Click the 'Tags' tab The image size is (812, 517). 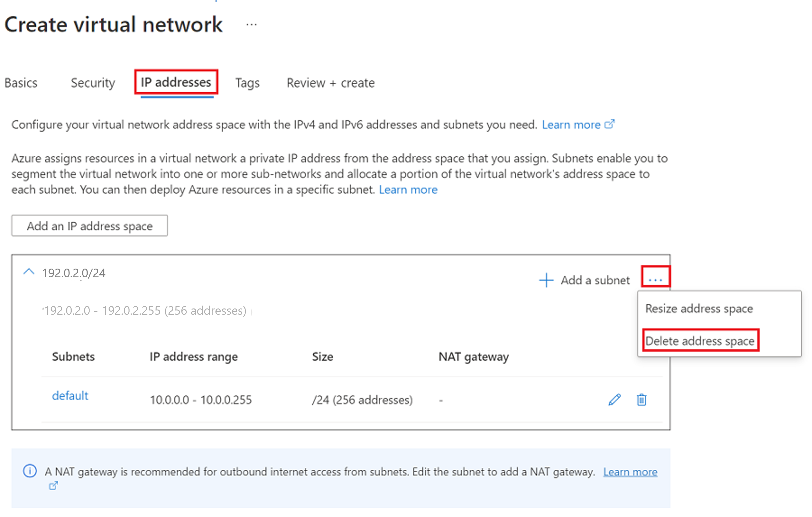click(x=247, y=83)
